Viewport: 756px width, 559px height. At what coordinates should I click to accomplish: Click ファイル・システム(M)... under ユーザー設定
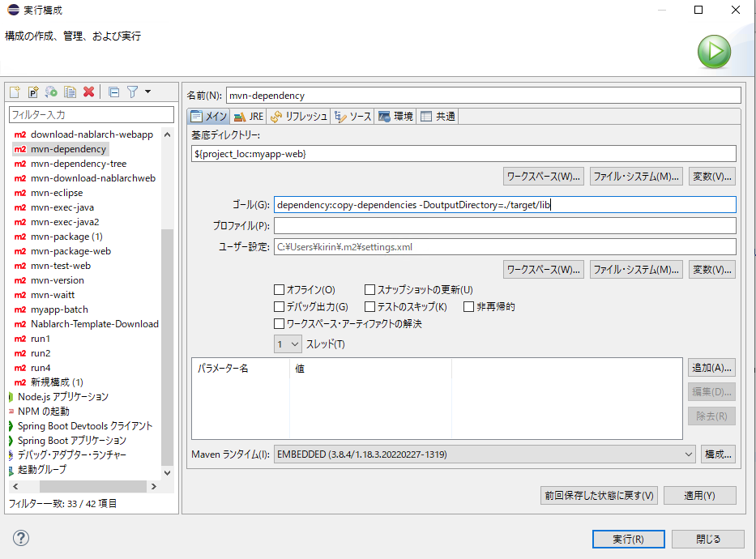point(636,270)
